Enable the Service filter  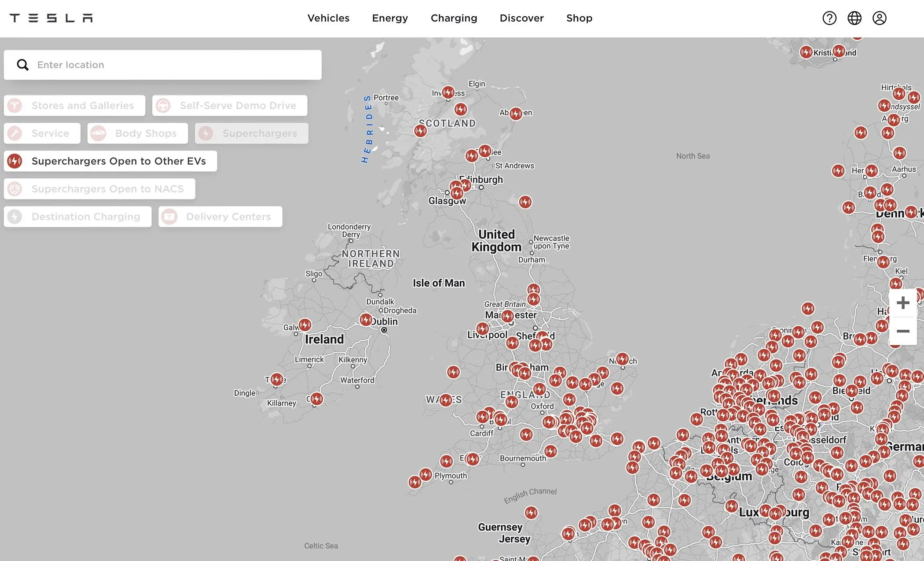point(42,133)
